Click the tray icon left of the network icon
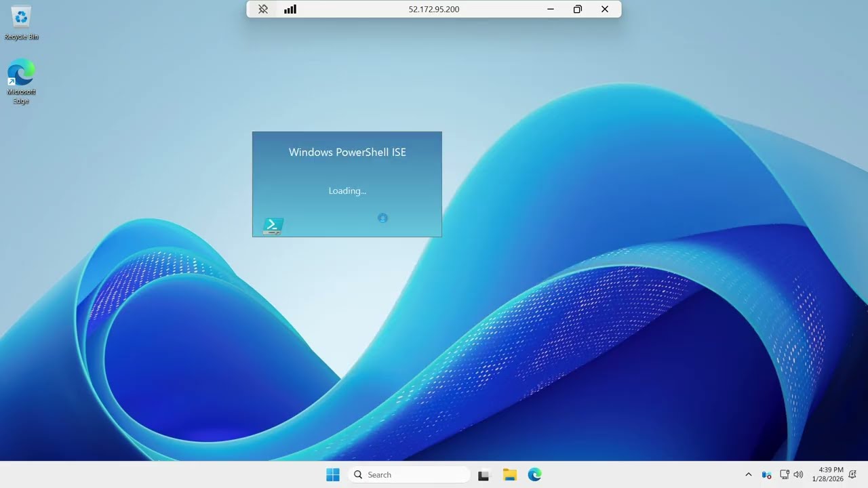 767,475
